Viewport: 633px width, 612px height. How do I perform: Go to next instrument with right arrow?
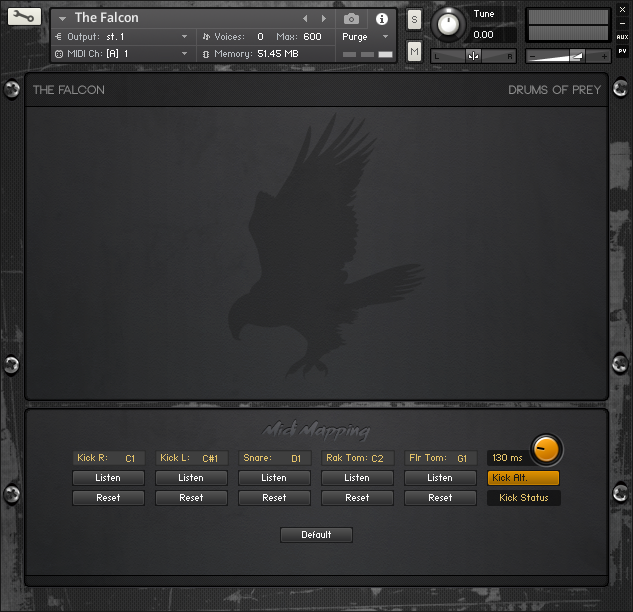323,18
